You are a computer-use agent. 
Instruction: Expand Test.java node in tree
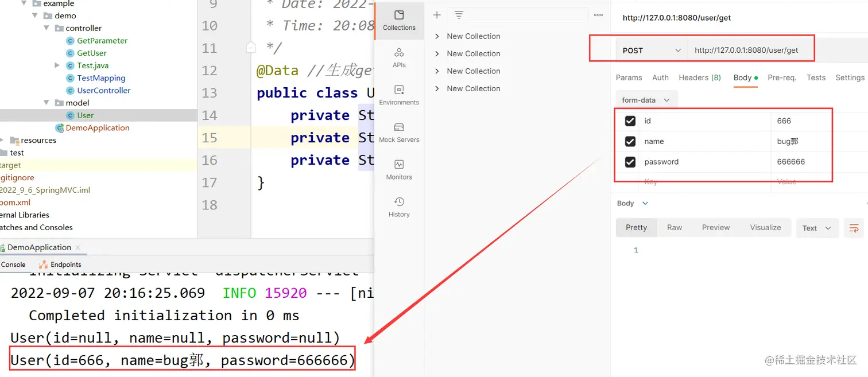pyautogui.click(x=57, y=65)
